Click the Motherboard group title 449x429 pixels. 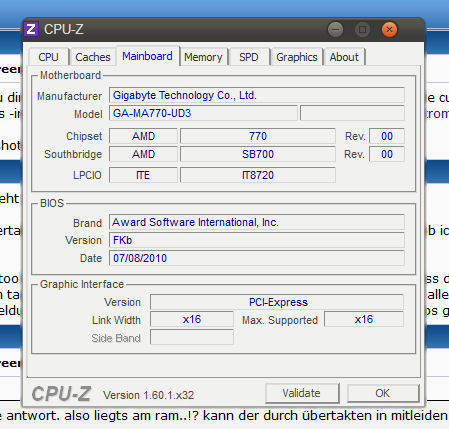pos(70,75)
